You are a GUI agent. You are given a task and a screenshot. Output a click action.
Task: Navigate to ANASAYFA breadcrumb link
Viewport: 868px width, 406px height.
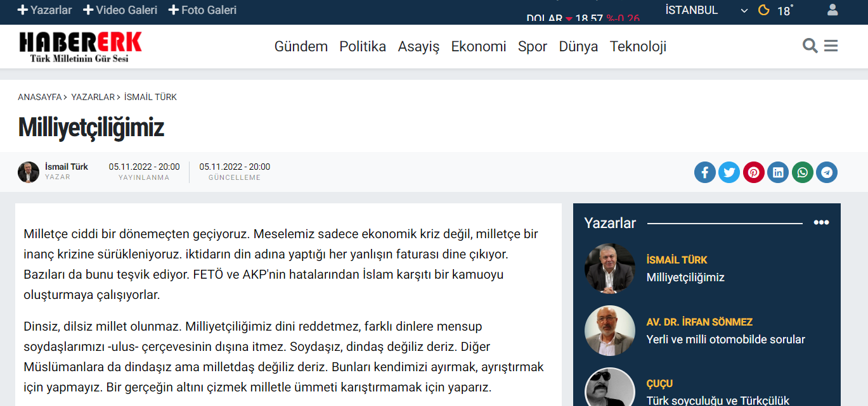39,97
